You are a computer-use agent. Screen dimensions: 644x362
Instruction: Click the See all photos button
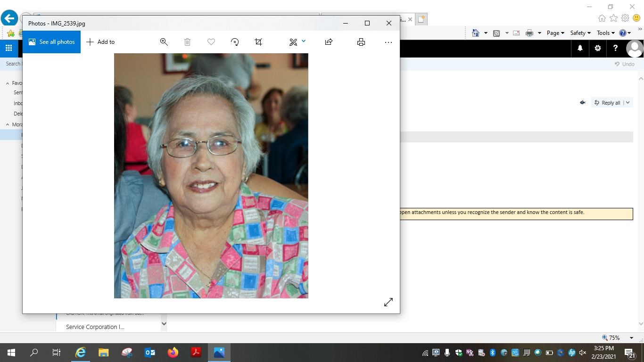tap(52, 42)
